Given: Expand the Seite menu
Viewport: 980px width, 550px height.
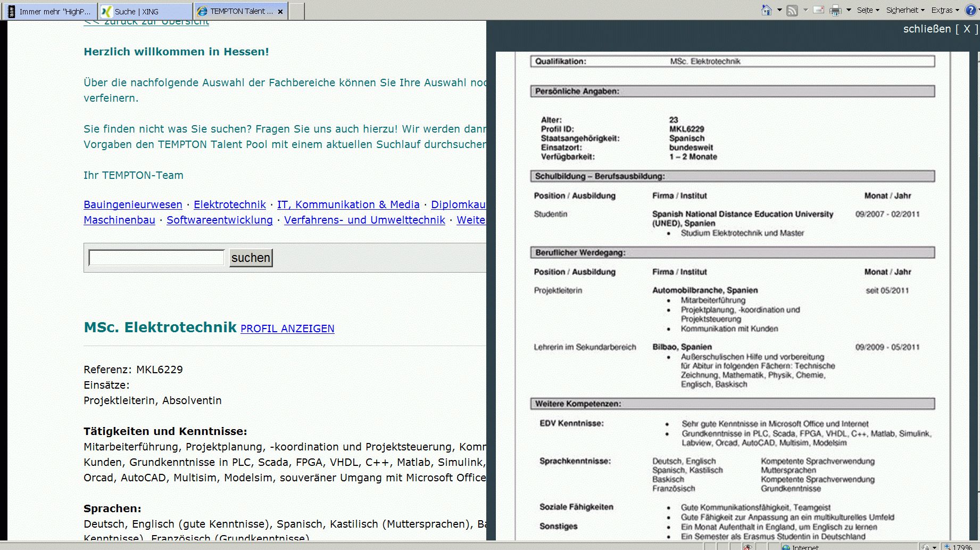Looking at the screenshot, I should point(868,10).
